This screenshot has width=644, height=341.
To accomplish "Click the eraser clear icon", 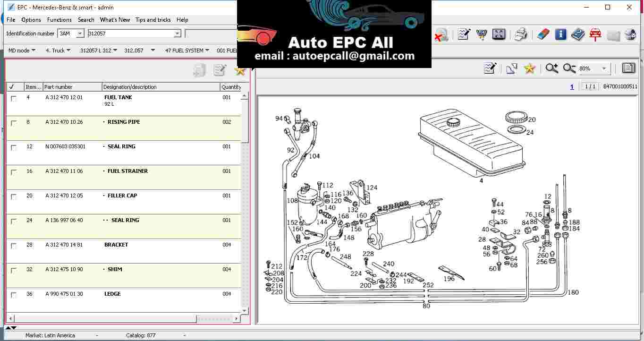I will click(x=543, y=34).
